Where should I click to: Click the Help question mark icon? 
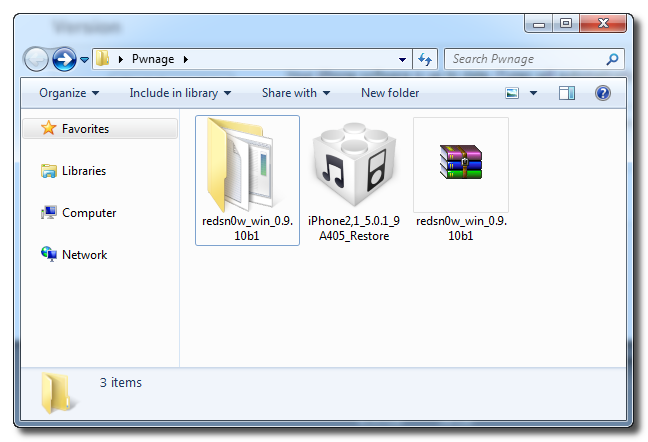point(603,93)
